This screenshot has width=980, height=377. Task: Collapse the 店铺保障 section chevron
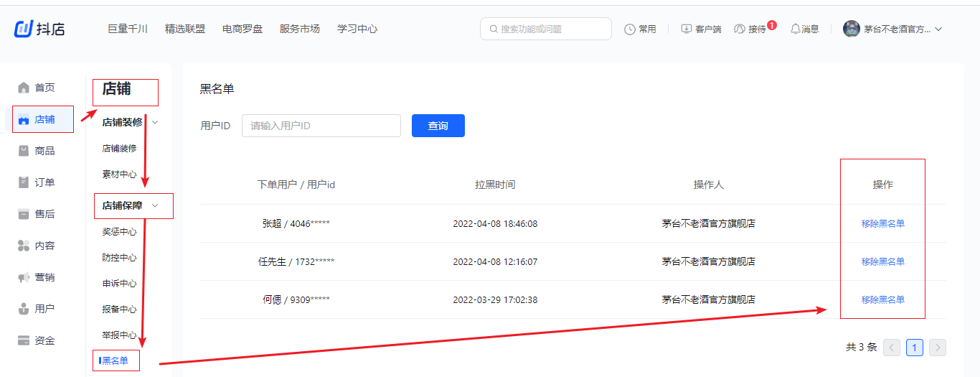(155, 205)
